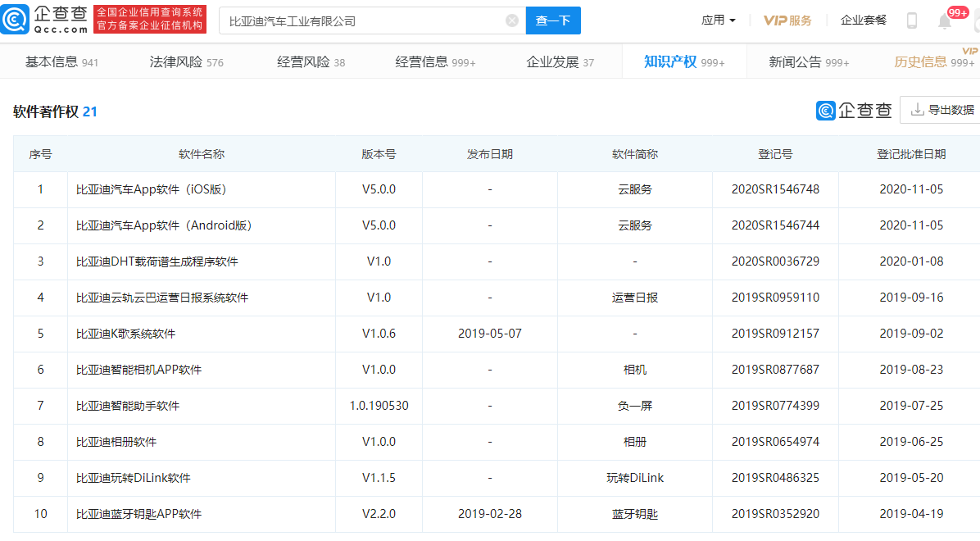Select 比亚迪DHT载荷谱生成程序软件 row name

(157, 261)
